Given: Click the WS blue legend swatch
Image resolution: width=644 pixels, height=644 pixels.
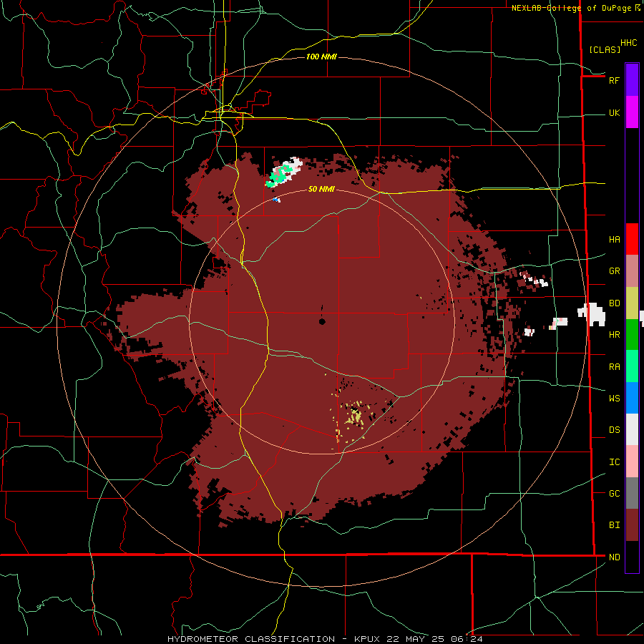Looking at the screenshot, I should [x=632, y=398].
